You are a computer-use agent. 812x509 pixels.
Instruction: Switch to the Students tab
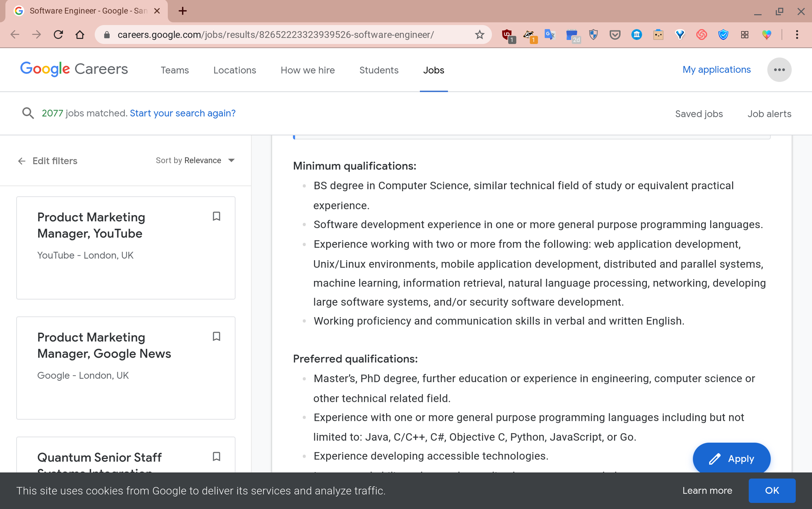pyautogui.click(x=378, y=70)
